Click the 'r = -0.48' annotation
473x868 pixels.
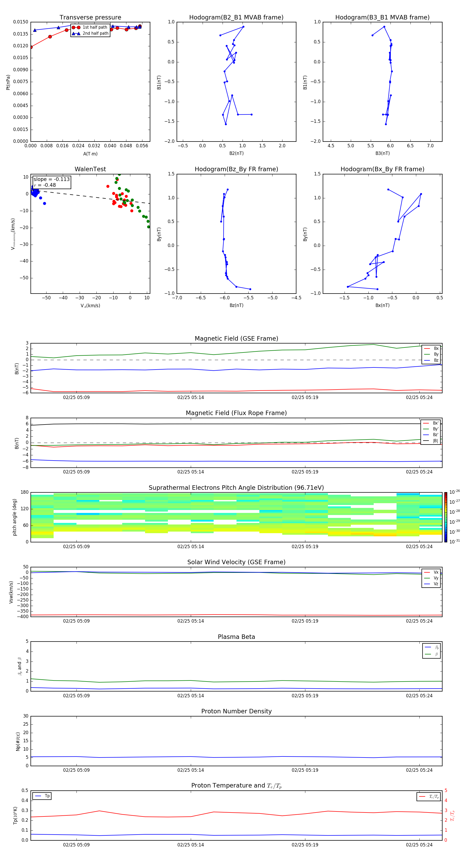tap(45, 185)
